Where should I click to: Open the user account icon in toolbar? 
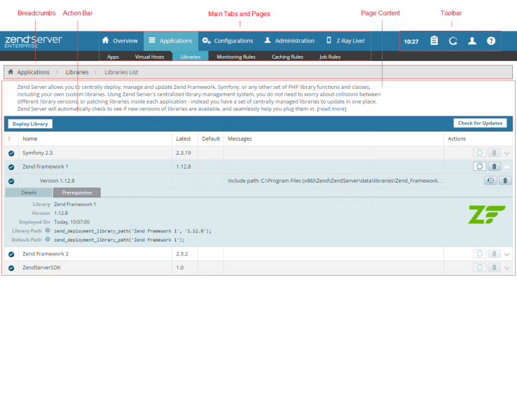(472, 41)
